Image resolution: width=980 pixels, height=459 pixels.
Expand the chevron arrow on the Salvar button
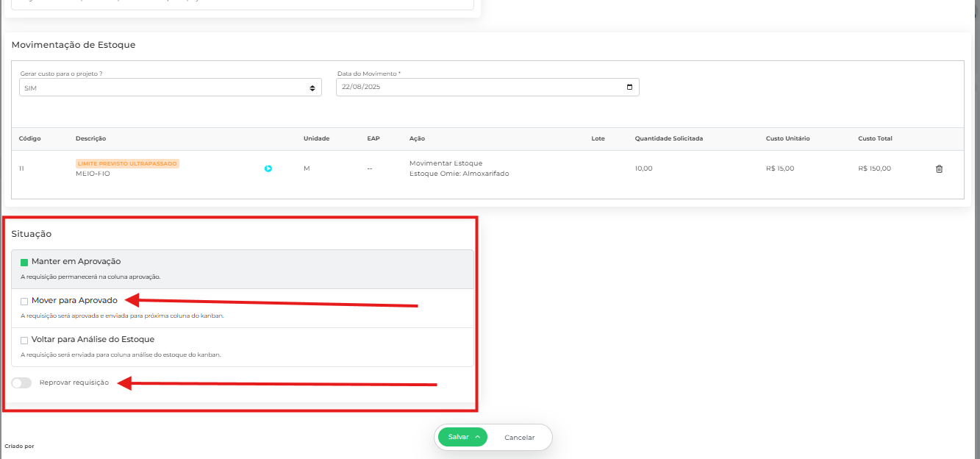tap(478, 437)
